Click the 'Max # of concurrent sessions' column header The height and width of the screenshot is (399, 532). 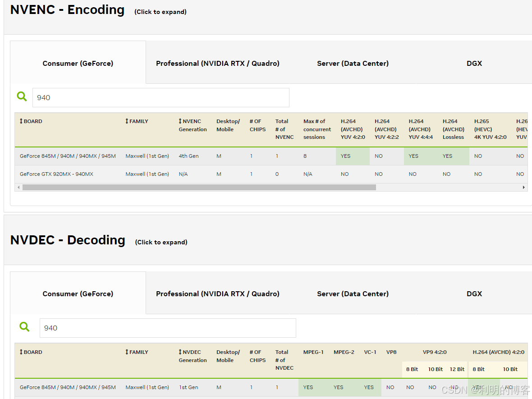click(x=317, y=129)
